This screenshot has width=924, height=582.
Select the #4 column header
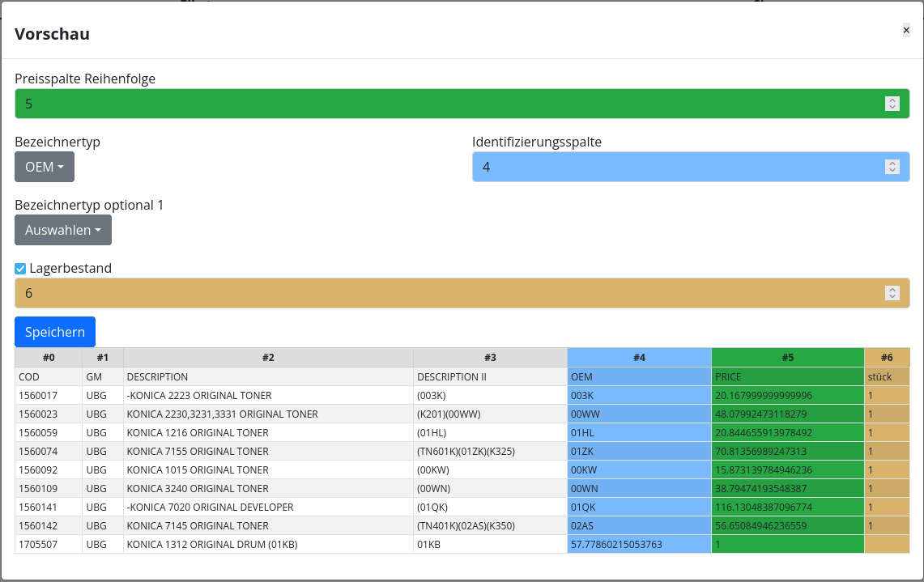(x=639, y=358)
